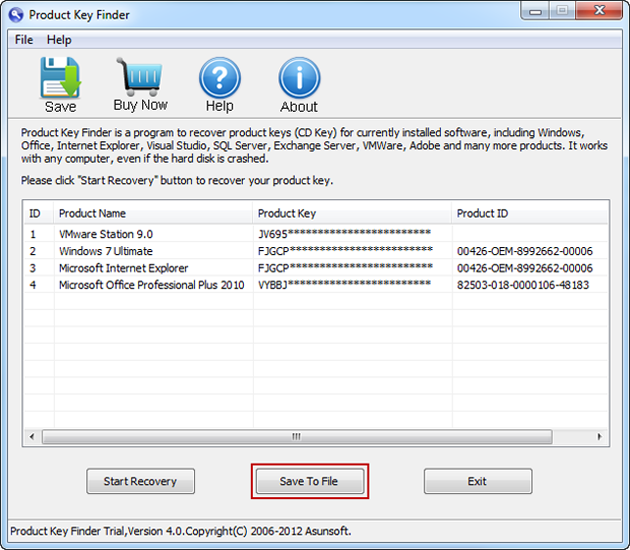630x550 pixels.
Task: Open the File menu
Action: pos(24,40)
